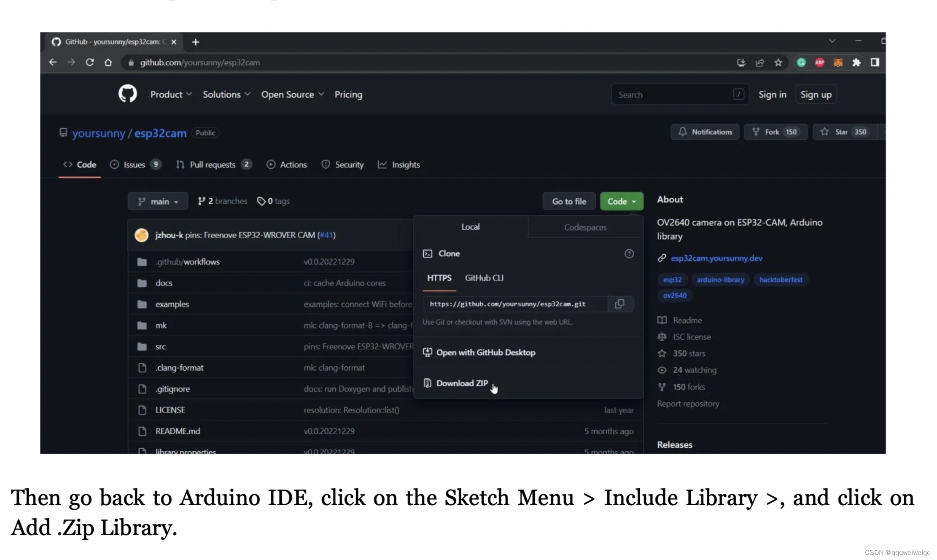The height and width of the screenshot is (560, 937).
Task: Click the ov2640 topic tag
Action: pos(675,295)
